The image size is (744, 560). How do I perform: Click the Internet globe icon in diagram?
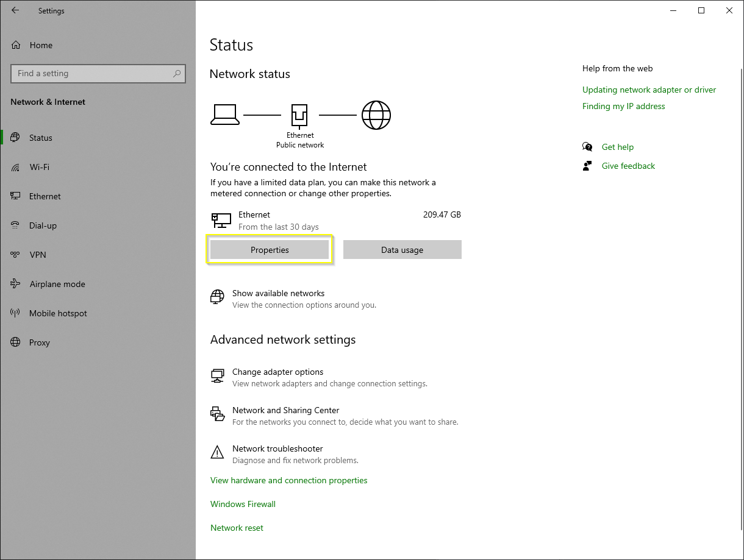click(x=376, y=115)
